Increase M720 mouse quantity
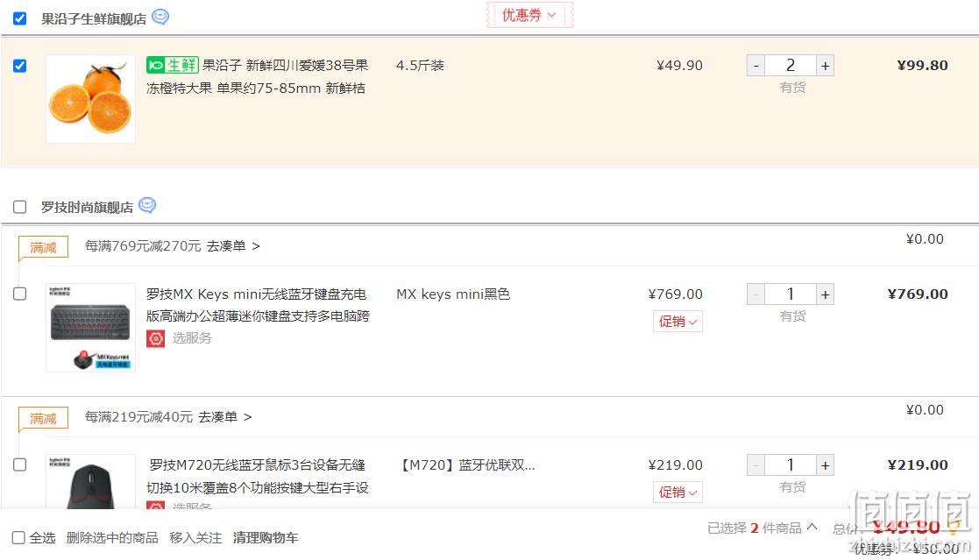The image size is (979, 560). [x=825, y=465]
